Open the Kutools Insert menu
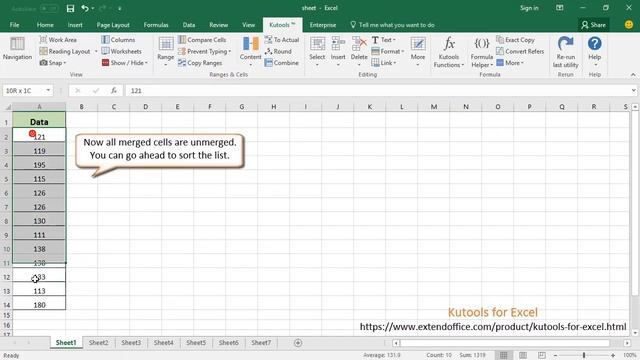The height and width of the screenshot is (360, 640). coord(338,52)
